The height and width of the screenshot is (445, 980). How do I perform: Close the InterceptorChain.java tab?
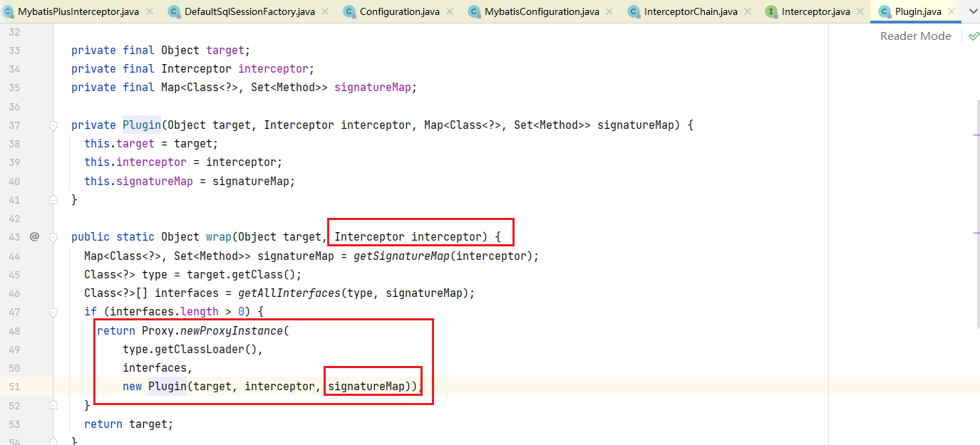(748, 11)
